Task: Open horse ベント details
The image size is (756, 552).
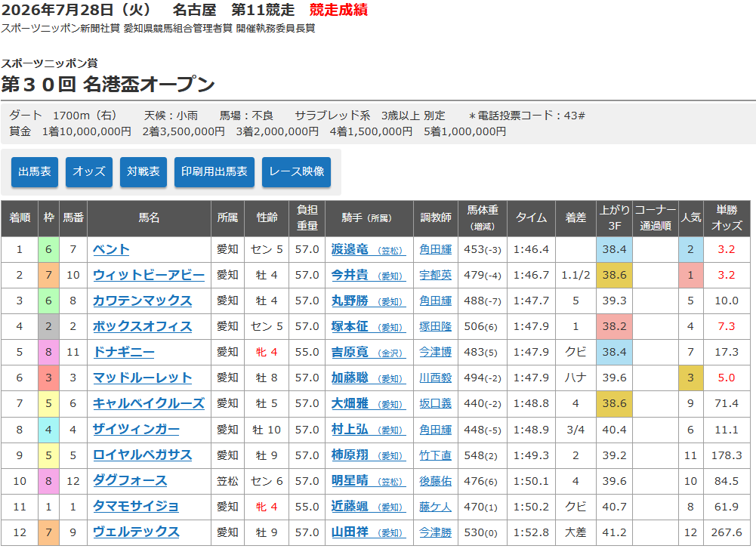Action: [111, 249]
